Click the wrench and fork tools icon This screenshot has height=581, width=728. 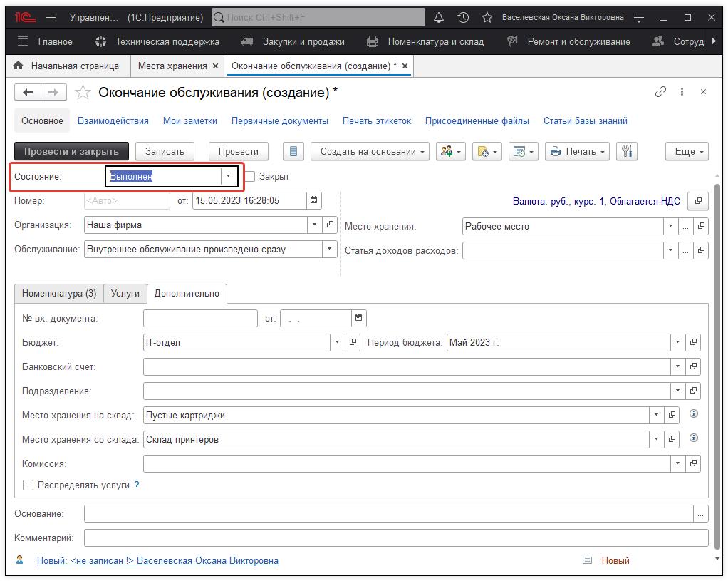click(x=627, y=151)
